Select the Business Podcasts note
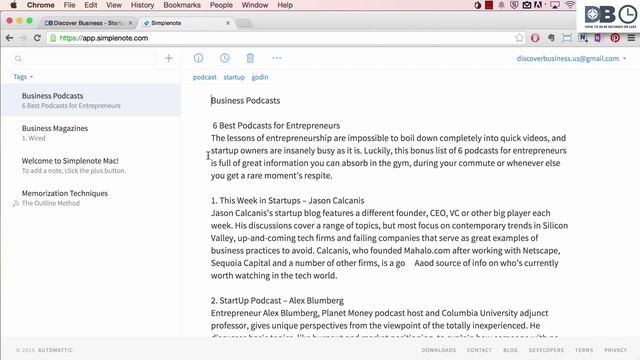This screenshot has height=360, width=640. (91, 100)
